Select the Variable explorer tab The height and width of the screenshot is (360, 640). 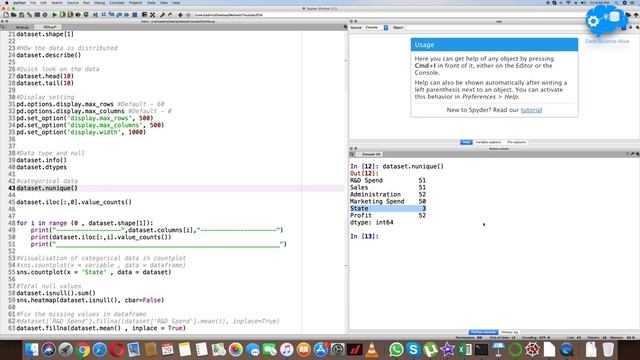[488, 142]
